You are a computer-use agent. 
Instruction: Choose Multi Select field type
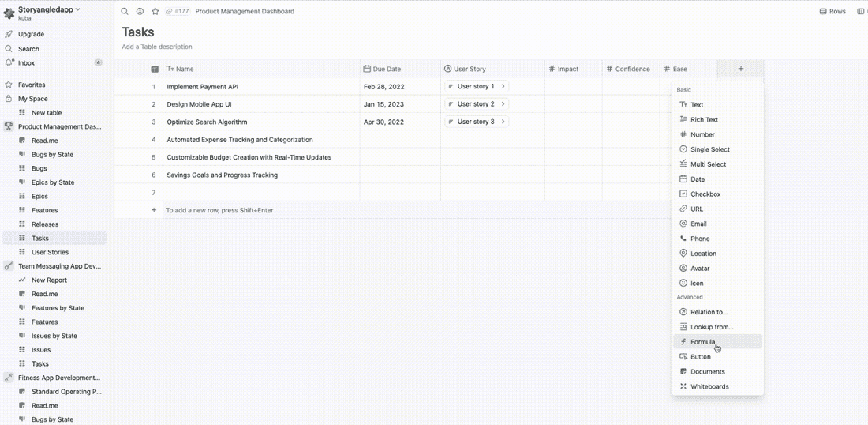tap(708, 164)
